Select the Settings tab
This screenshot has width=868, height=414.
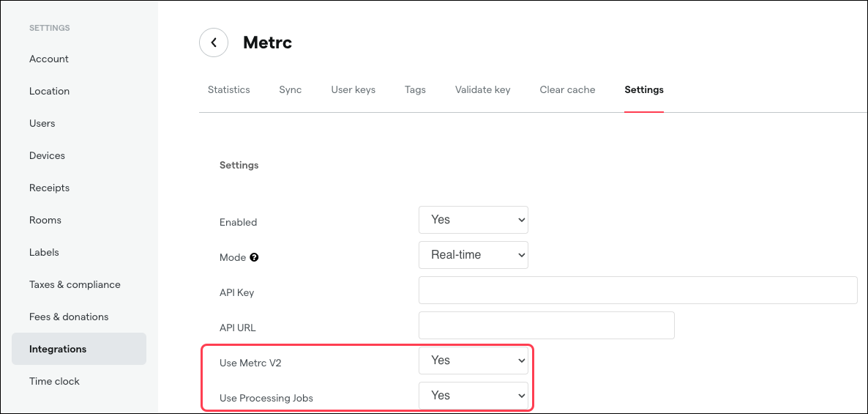[644, 90]
